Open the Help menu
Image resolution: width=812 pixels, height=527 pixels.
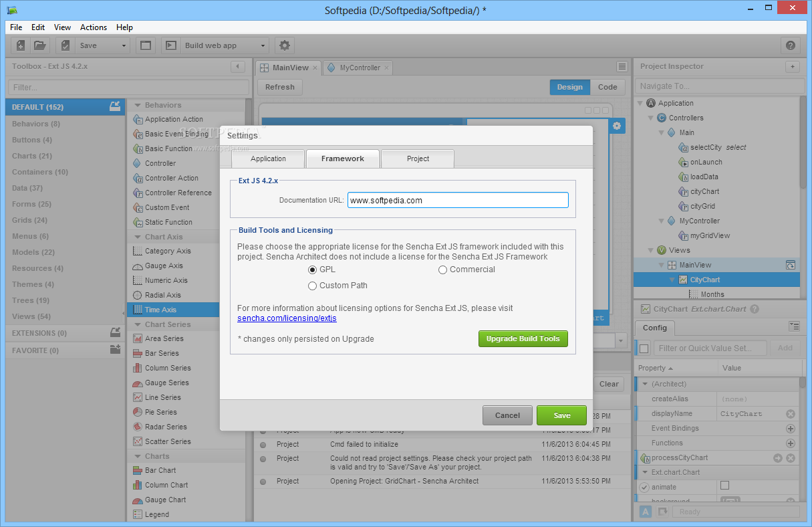(124, 27)
